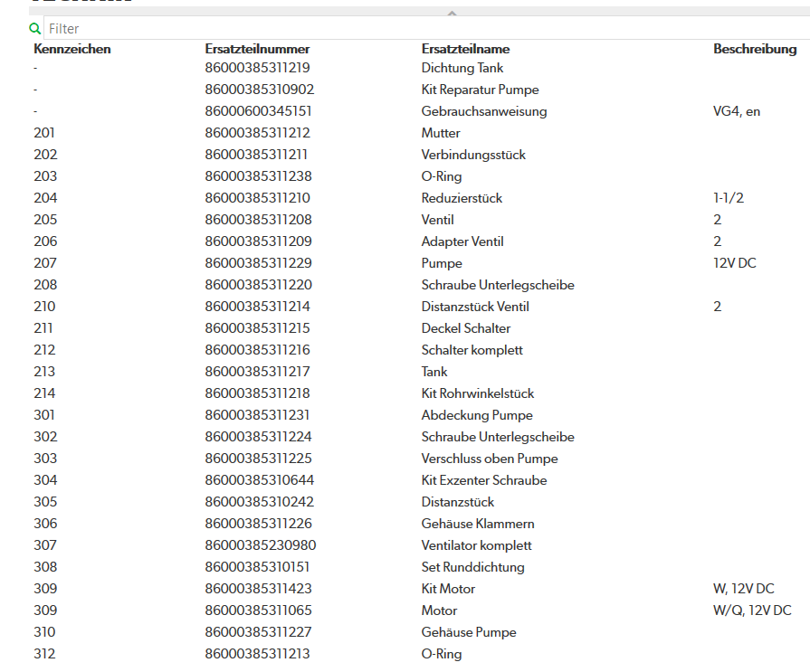Screen dimensions: 810x672
Task: Sort by the Beschreibung column header
Action: (x=755, y=49)
